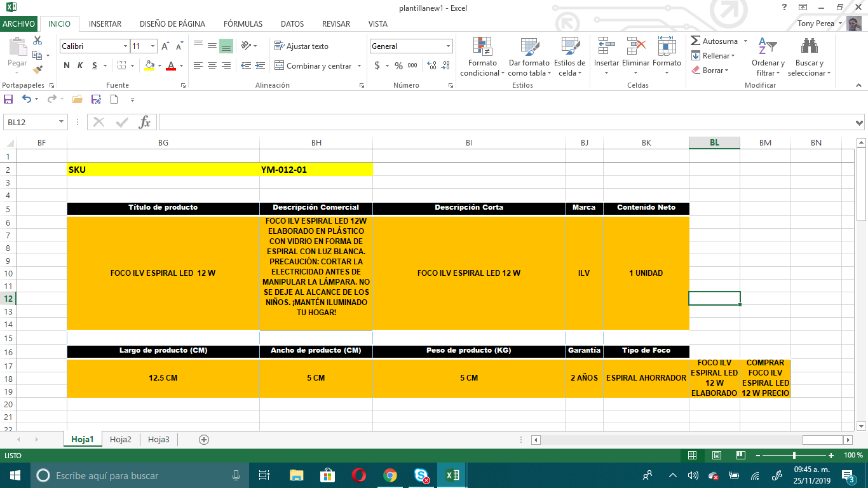The height and width of the screenshot is (488, 868).
Task: Toggle Ajustar texto wrap option
Action: point(301,46)
